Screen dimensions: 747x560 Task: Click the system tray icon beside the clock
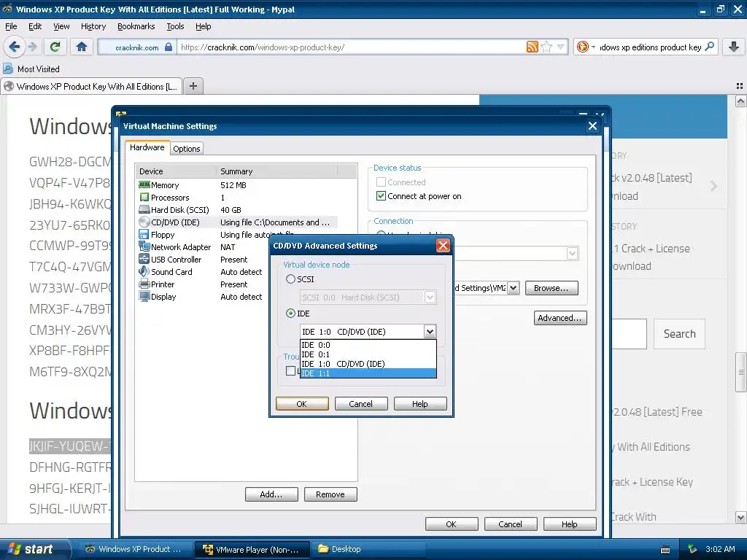pos(692,549)
